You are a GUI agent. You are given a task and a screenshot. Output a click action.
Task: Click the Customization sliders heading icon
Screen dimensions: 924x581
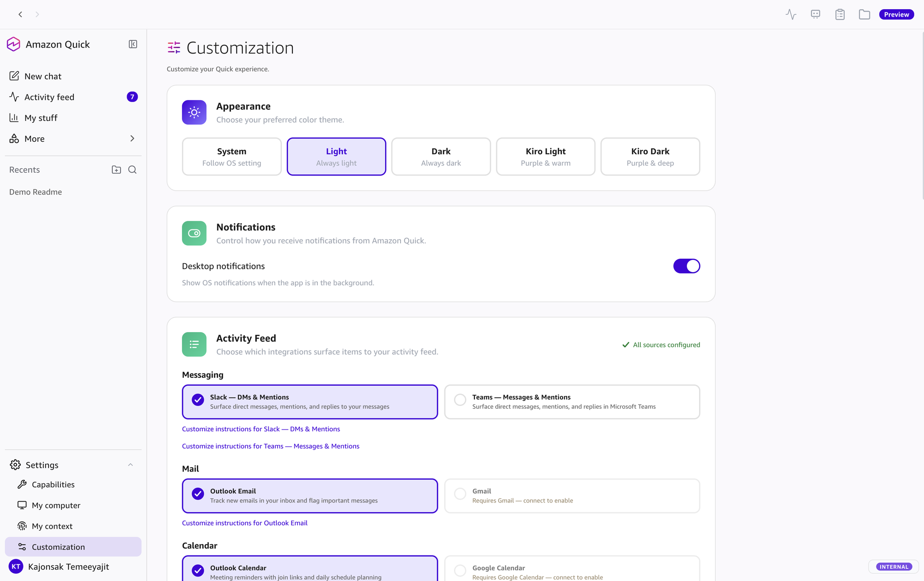pos(174,48)
